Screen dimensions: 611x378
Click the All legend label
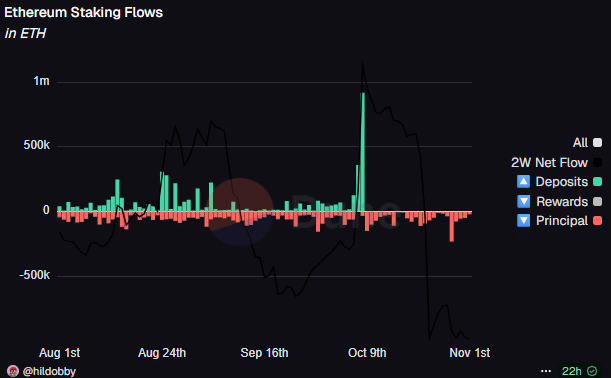pyautogui.click(x=580, y=143)
